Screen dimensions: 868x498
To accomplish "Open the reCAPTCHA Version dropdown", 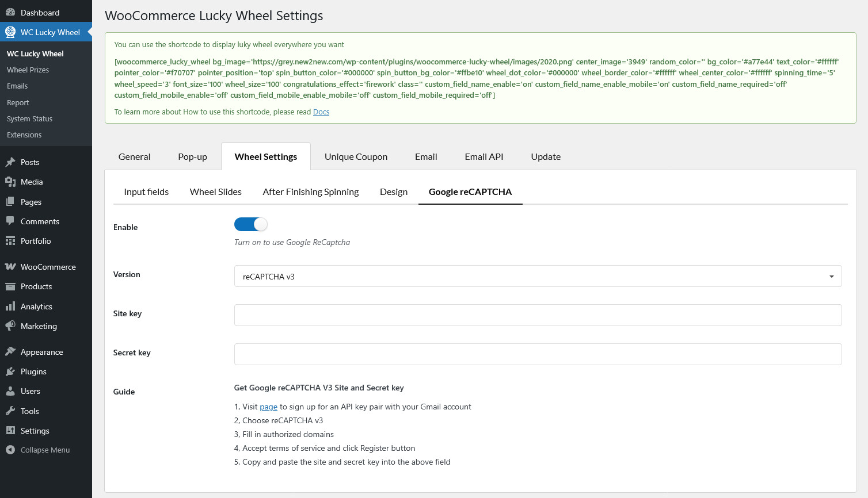I will tap(538, 276).
